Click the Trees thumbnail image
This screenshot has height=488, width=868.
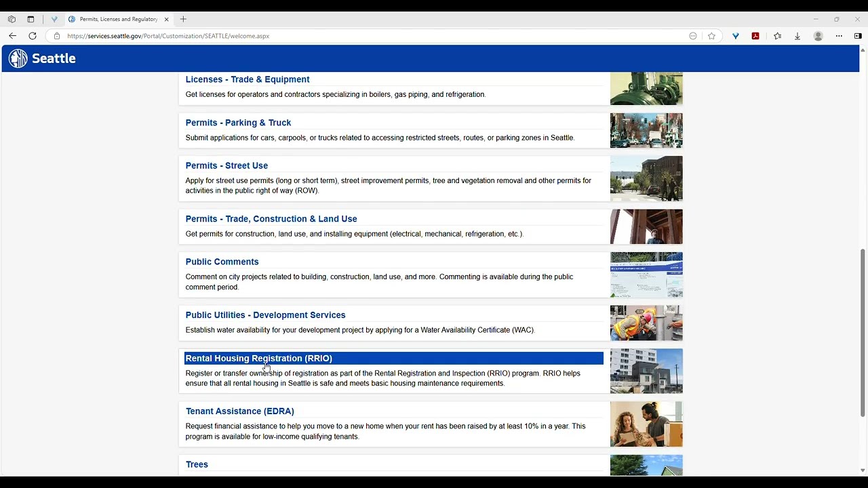tap(646, 466)
